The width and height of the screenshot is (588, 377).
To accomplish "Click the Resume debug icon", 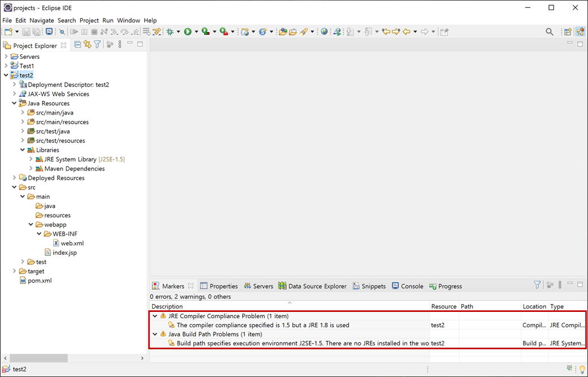I will 74,32.
